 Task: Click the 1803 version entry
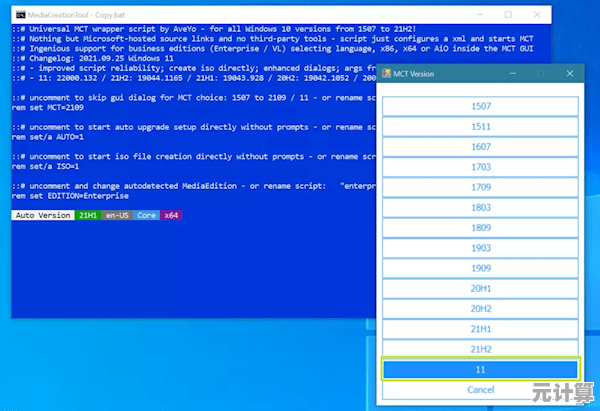[480, 208]
